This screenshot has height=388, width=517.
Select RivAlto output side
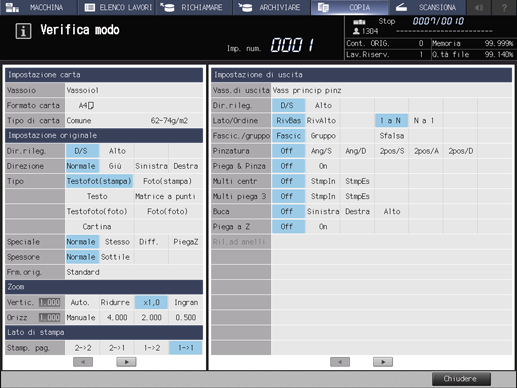click(321, 121)
